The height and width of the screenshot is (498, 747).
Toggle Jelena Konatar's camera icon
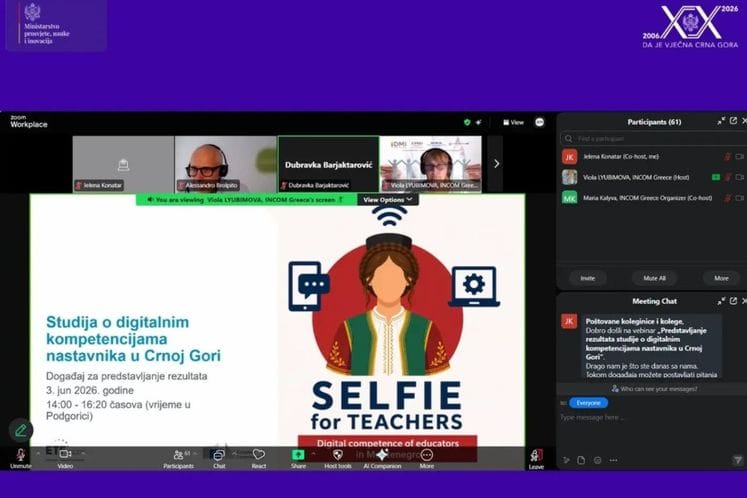(x=739, y=157)
